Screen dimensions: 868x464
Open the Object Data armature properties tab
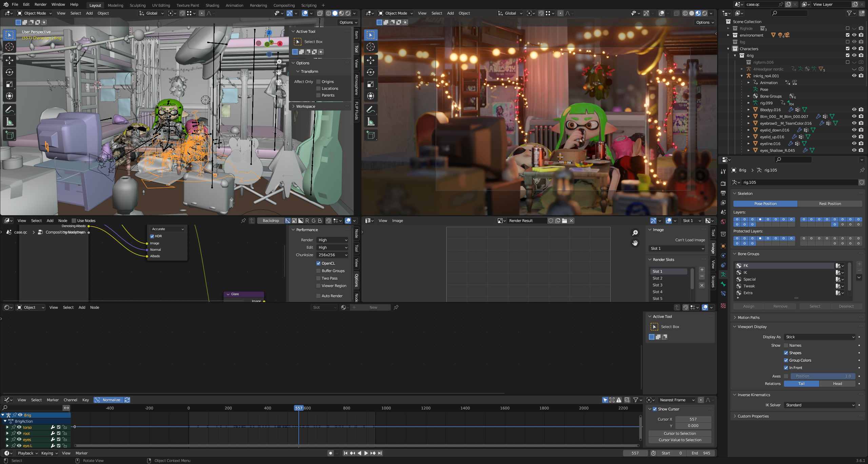723,275
